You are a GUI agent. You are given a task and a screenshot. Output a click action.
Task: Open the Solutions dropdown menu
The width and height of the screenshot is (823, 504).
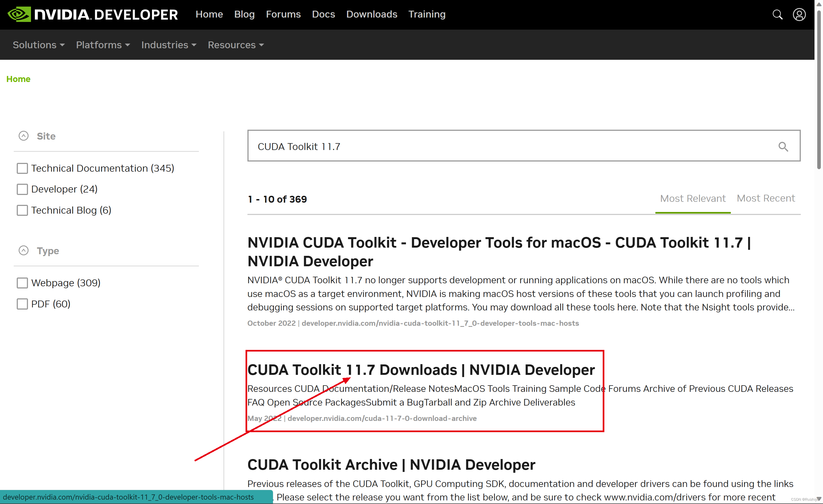[x=39, y=45]
